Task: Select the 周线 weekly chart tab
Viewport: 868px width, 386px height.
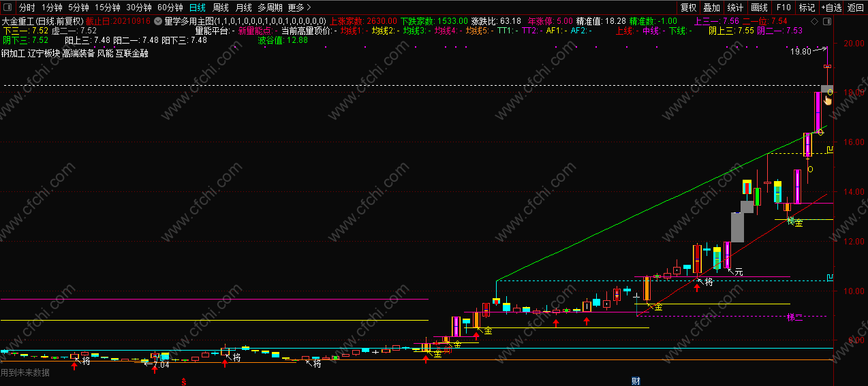Action: pyautogui.click(x=221, y=7)
